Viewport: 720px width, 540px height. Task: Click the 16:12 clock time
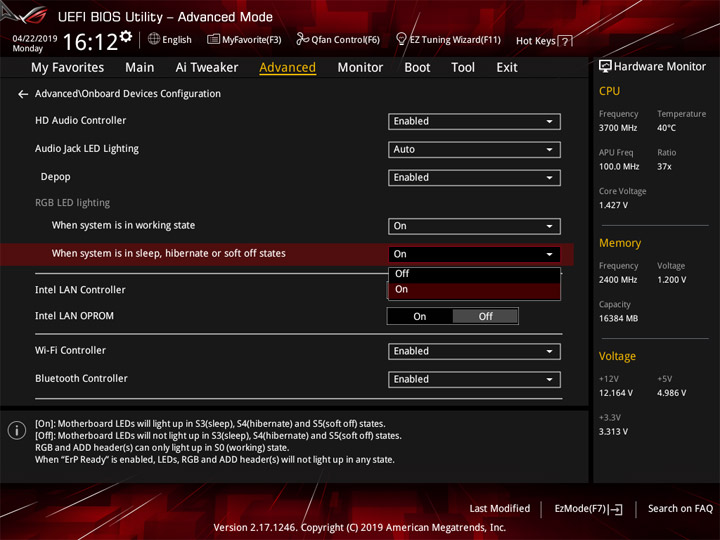click(90, 42)
